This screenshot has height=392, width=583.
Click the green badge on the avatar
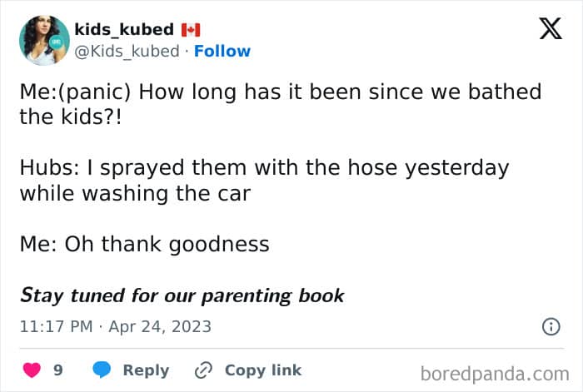click(57, 41)
